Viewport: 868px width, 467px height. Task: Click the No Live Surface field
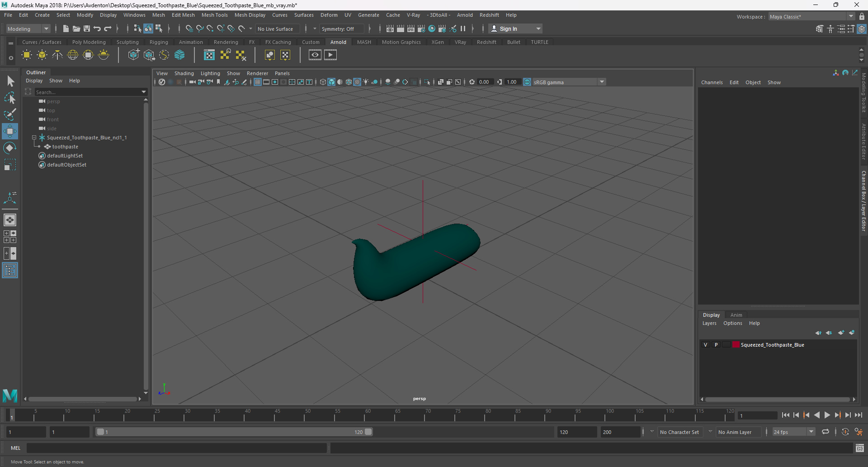(x=277, y=29)
